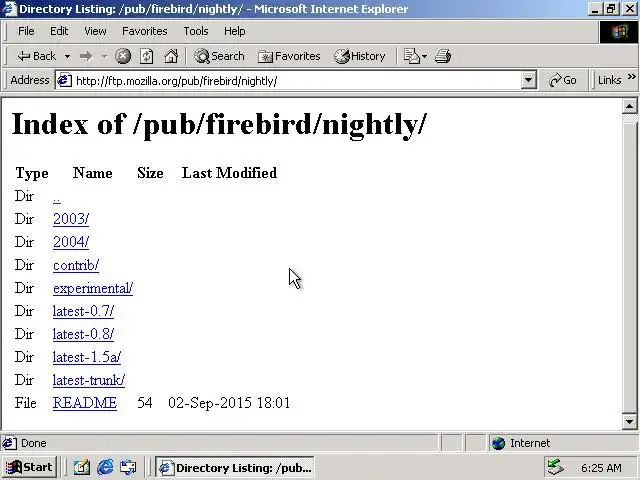Expand the Links toolbar chevron

(631, 76)
